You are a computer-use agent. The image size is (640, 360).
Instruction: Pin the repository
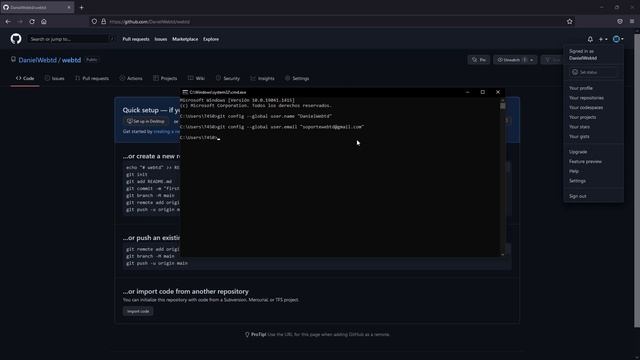tap(479, 60)
